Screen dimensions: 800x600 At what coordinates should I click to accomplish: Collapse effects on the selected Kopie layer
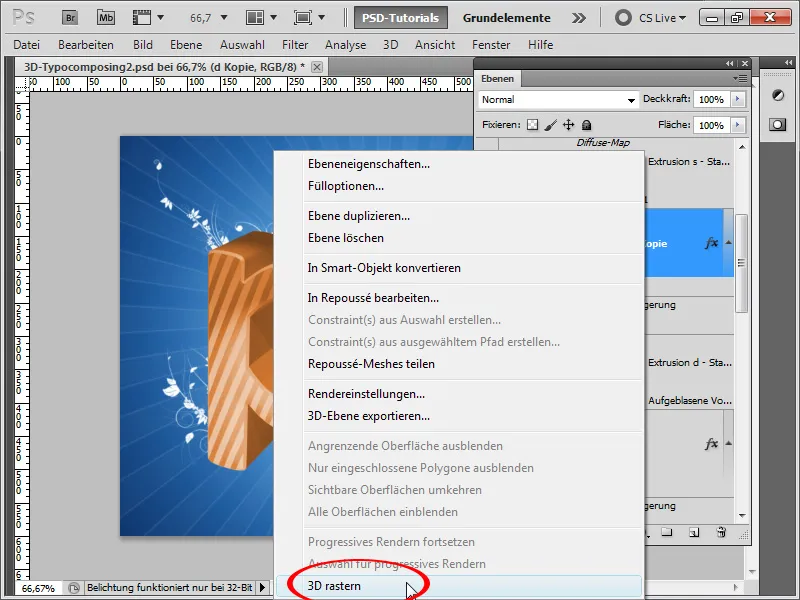click(x=729, y=243)
